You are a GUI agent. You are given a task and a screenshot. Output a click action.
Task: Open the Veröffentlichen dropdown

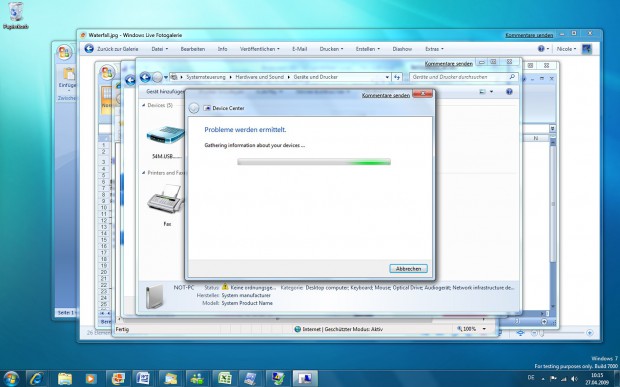pyautogui.click(x=259, y=49)
